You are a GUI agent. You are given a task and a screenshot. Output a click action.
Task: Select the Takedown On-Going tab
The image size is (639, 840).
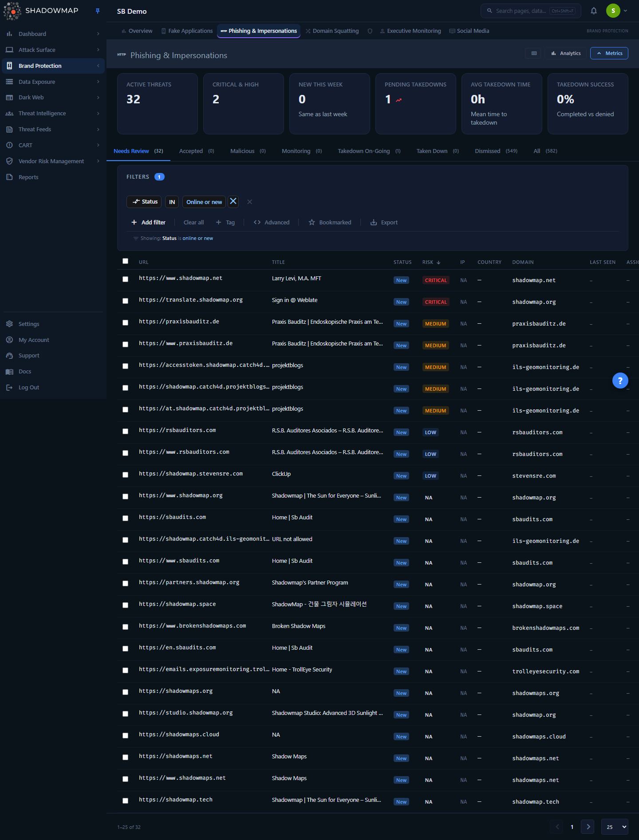(x=369, y=151)
